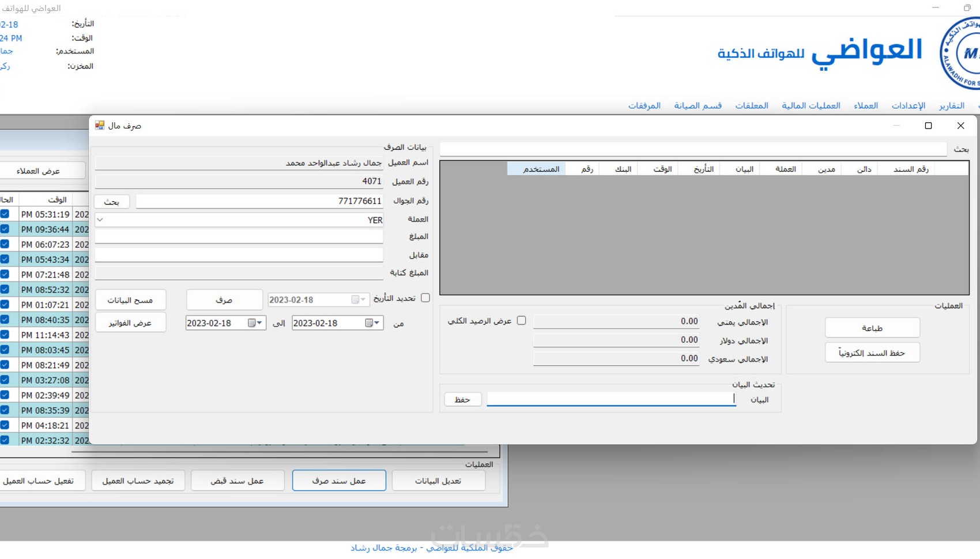The width and height of the screenshot is (980, 559).
Task: Open the حقوق الملكية للعواضي footer link
Action: (x=432, y=547)
